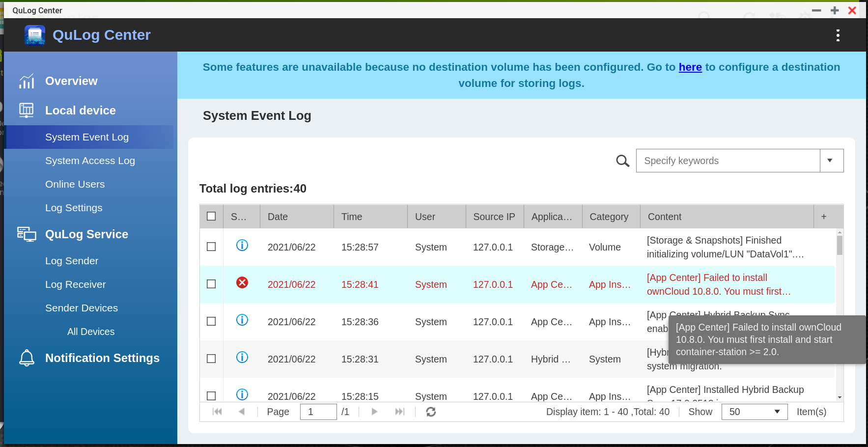The image size is (868, 447).
Task: Check the box for the 15:28:57 log entry
Action: coord(211,247)
